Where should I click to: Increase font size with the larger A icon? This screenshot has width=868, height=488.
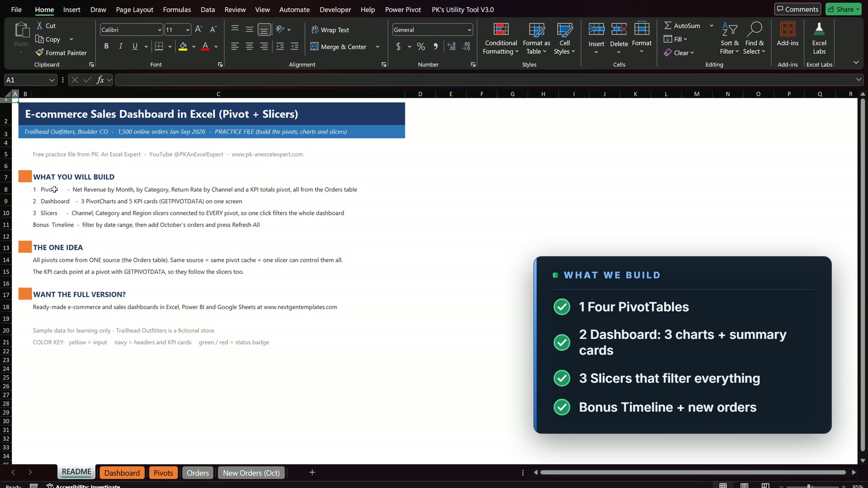point(199,29)
